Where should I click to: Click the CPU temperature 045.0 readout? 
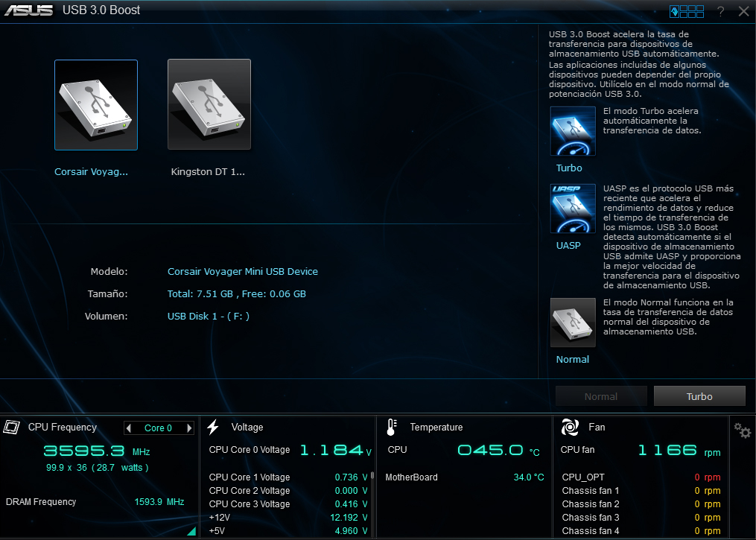[x=498, y=451]
